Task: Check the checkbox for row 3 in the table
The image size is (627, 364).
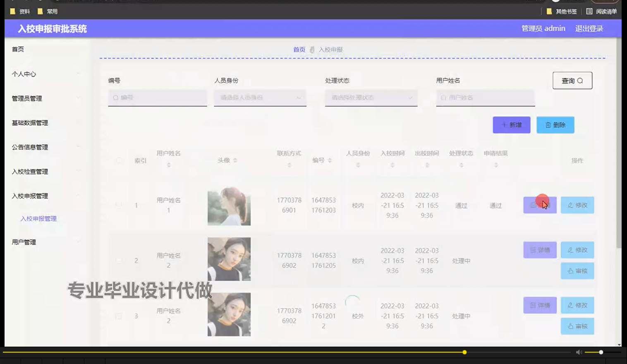Action: (119, 316)
